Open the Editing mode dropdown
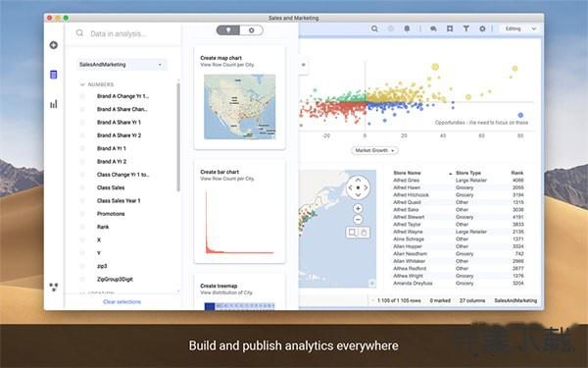The height and width of the screenshot is (368, 588). (x=520, y=28)
